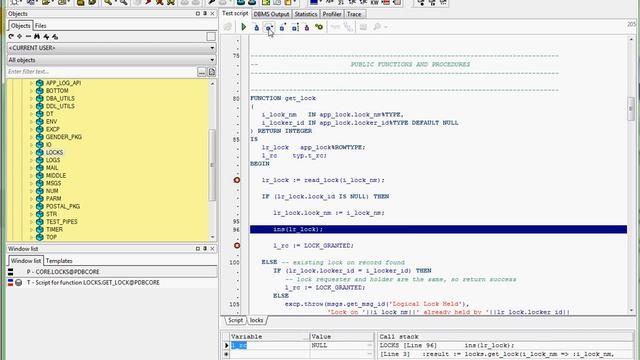Click the [Line 3] call stack row
Screen dimensions: 640x360
[x=504, y=354]
